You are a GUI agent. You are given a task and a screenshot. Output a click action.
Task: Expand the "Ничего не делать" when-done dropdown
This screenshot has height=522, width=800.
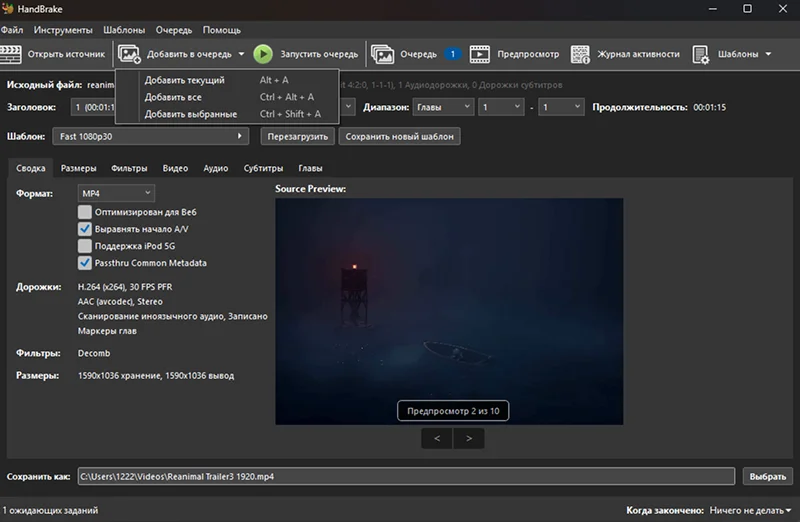pyautogui.click(x=750, y=510)
